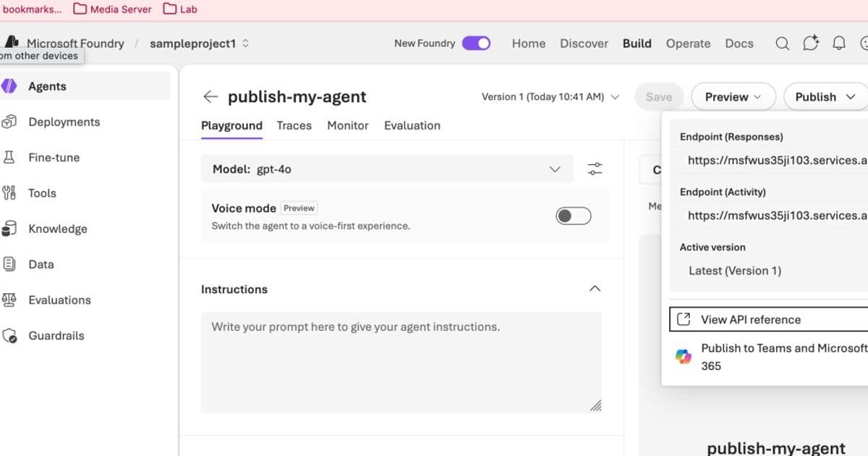Go to Build in top navigation
Viewport: 868px width, 456px height.
[x=637, y=43]
